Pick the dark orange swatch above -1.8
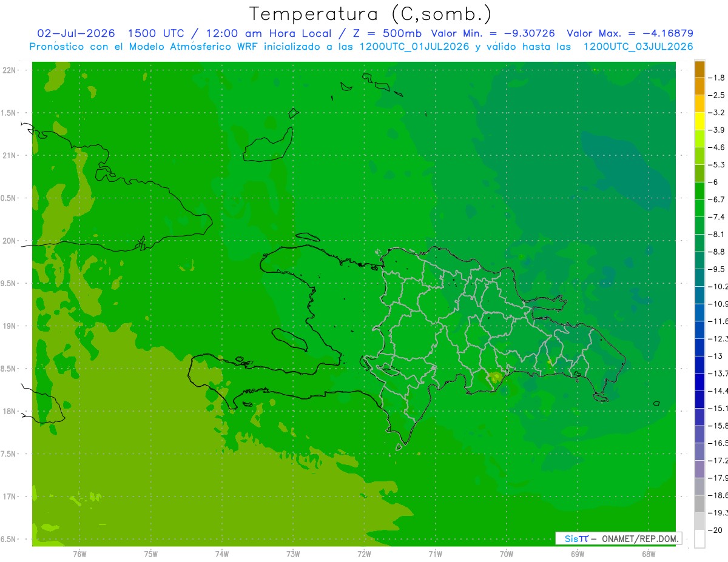The width and height of the screenshot is (728, 562). (699, 69)
